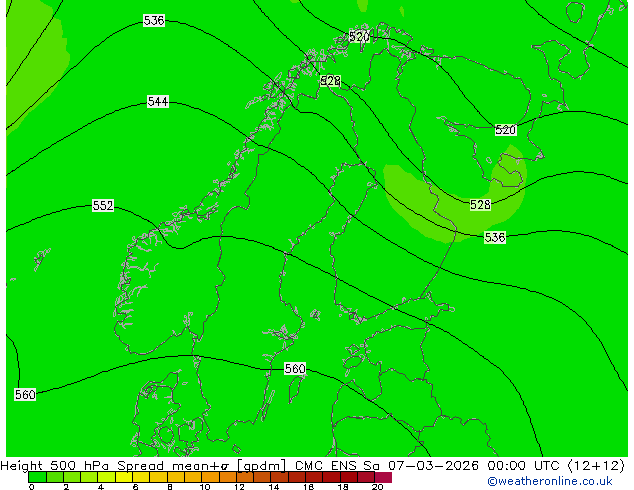Click the '[gpdm]' unit label

coord(261,466)
